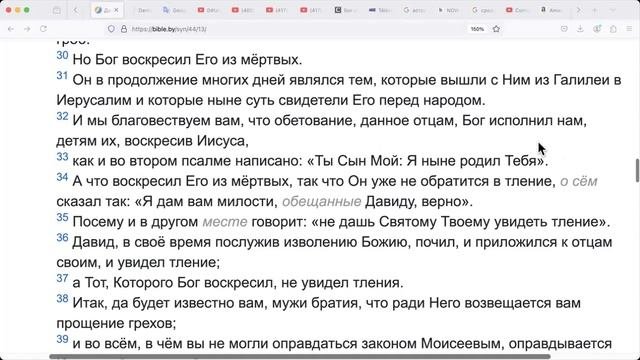This screenshot has width=640, height=360.
Task: Bookmark this page with the star icon
Action: pos(496,29)
